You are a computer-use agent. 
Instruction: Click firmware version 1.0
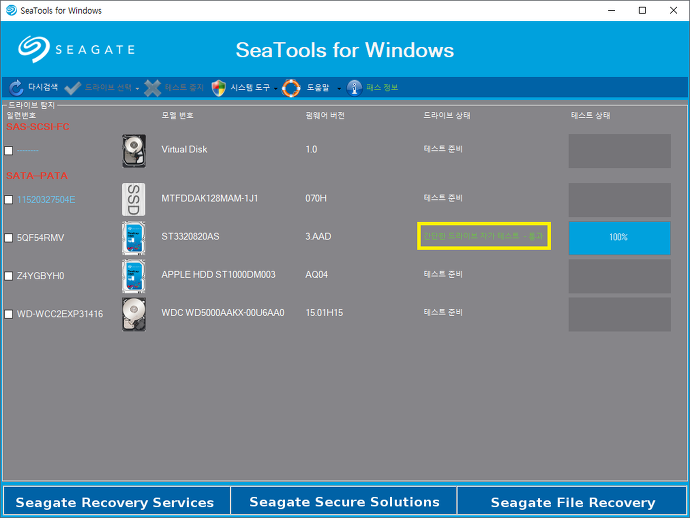point(311,149)
